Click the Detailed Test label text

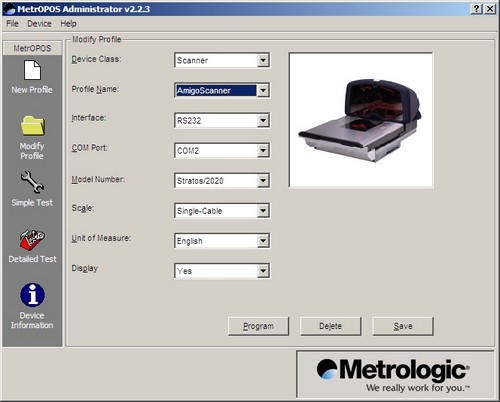pyautogui.click(x=32, y=259)
